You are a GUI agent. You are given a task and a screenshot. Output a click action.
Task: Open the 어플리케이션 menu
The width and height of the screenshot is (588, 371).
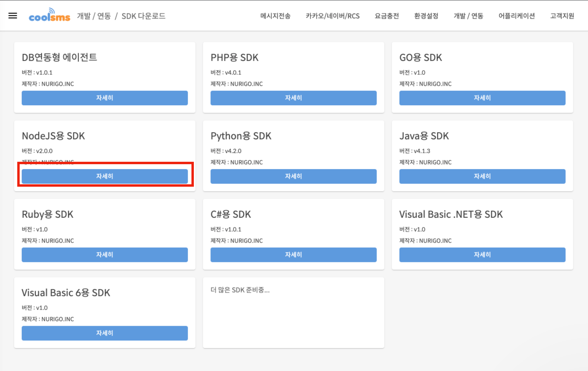516,16
